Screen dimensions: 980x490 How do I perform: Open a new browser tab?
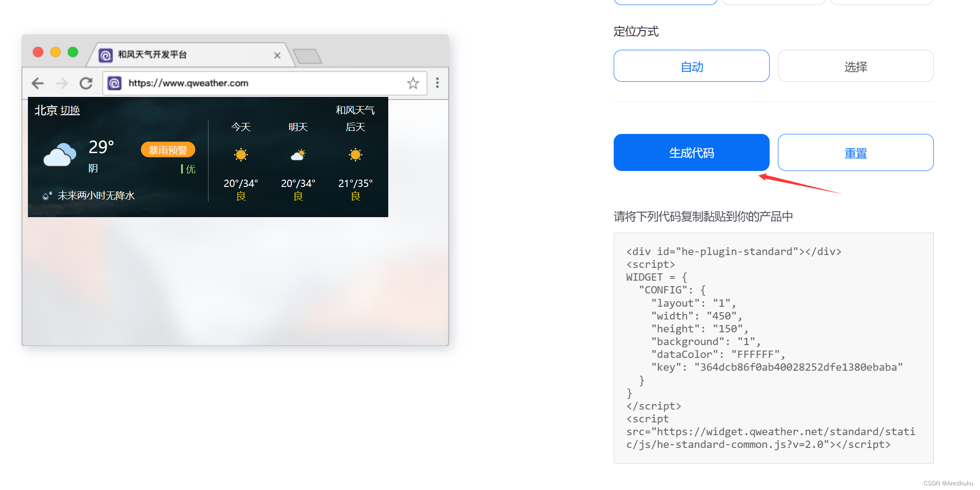(x=307, y=56)
